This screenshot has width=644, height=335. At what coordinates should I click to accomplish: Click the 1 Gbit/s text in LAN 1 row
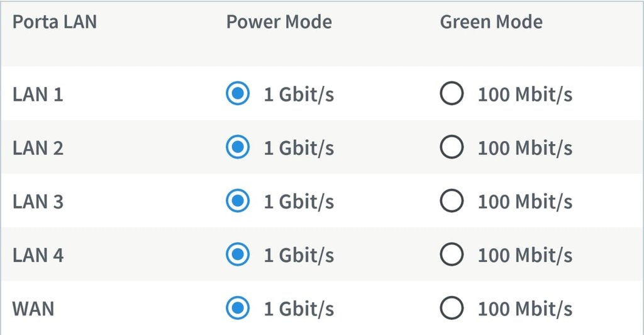click(299, 94)
